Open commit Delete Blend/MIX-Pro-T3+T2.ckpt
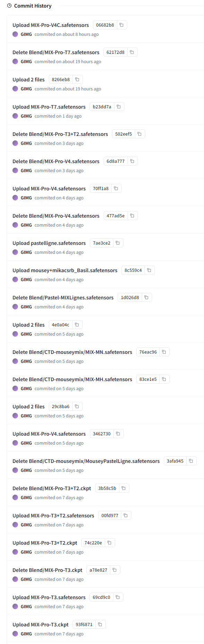Screen dimensions: 204x644 click(52, 488)
